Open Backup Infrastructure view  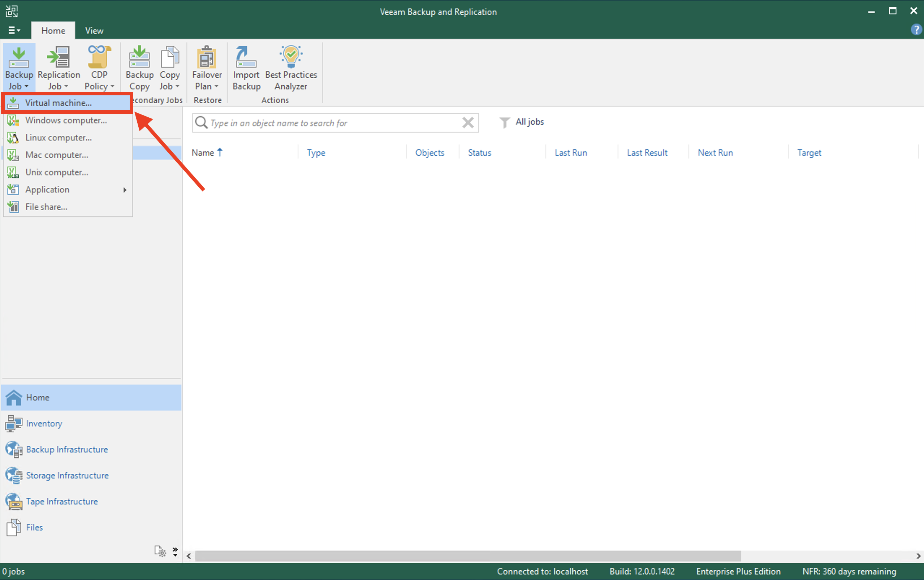(91, 450)
